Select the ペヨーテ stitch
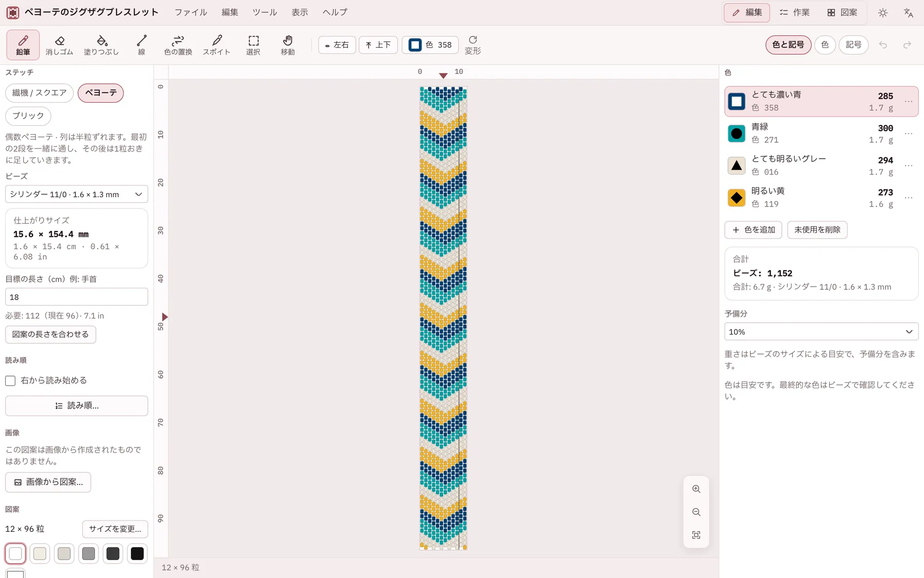 click(101, 93)
